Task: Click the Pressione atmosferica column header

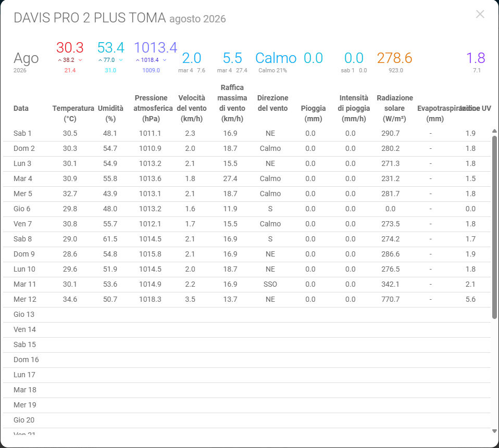Action: (x=153, y=108)
